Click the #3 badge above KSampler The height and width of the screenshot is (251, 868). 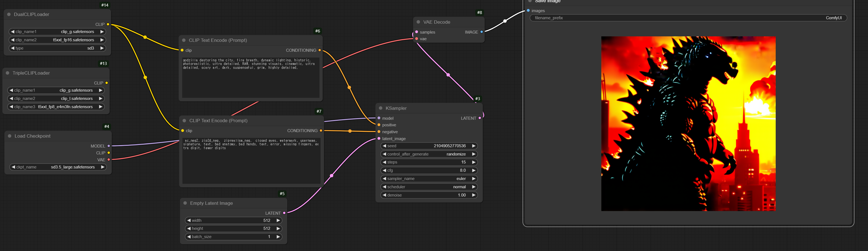point(478,99)
